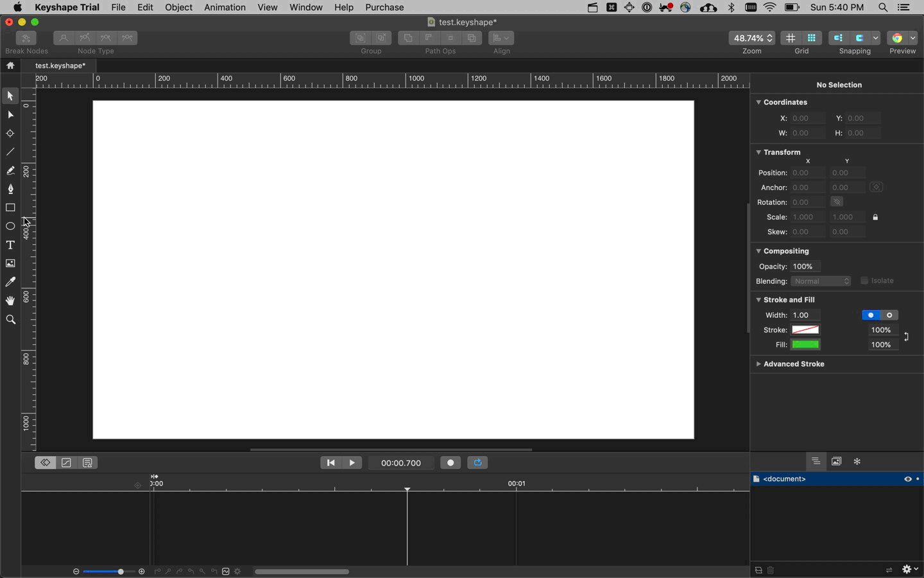Collapse the Stroke and Fill section
924x578 pixels.
(758, 300)
